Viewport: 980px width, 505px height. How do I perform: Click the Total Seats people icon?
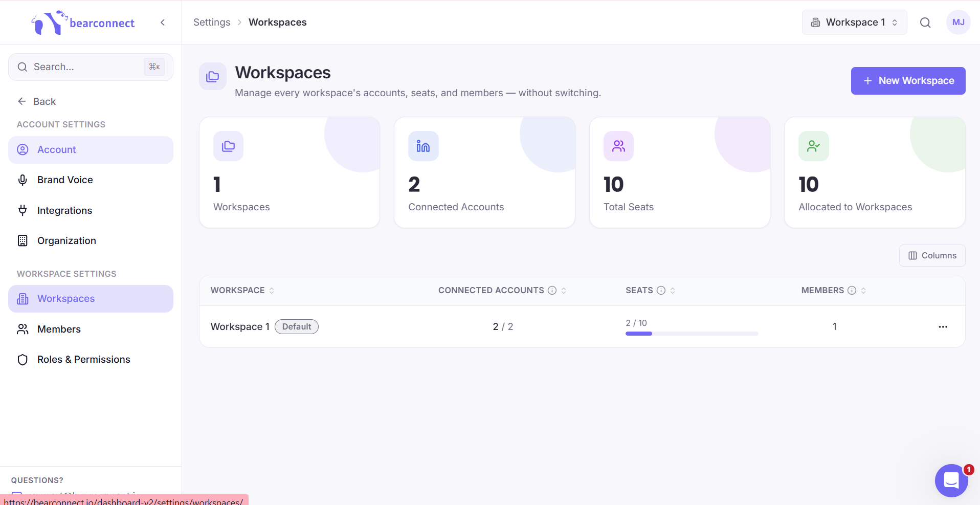(x=618, y=146)
